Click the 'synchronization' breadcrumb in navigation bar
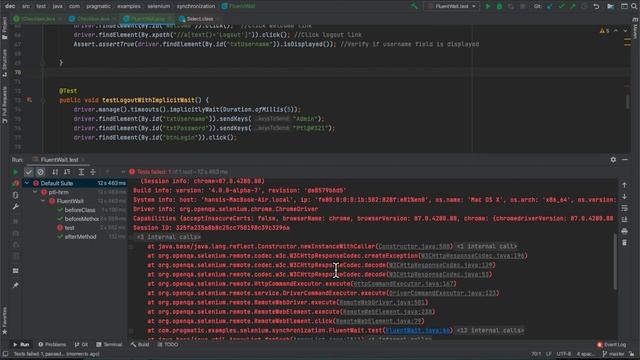The height and width of the screenshot is (360, 640). coord(196,6)
